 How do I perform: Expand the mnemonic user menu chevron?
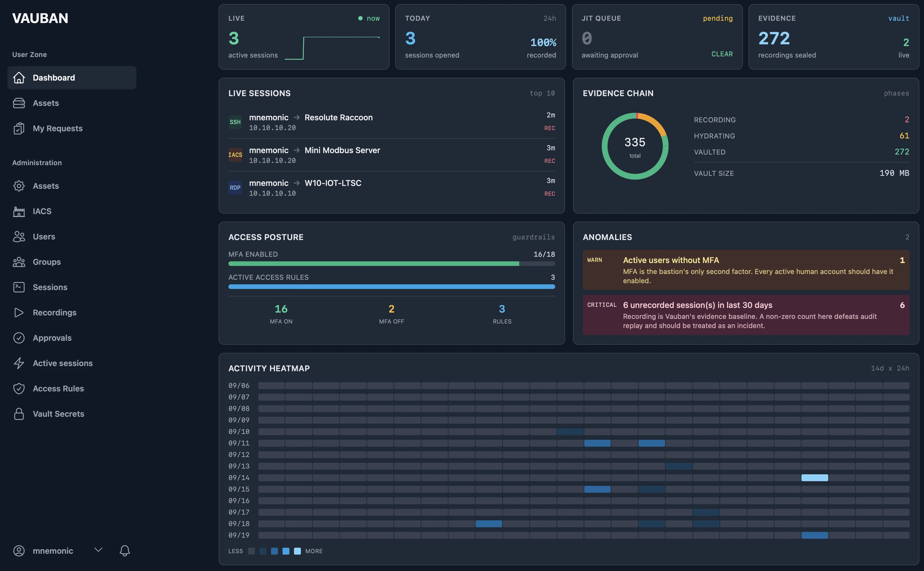[99, 550]
